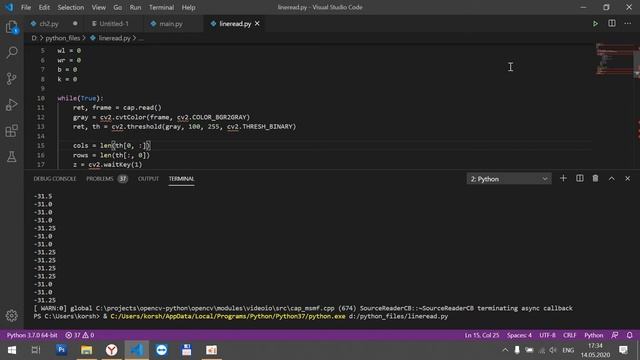Switch to the Output panel tab
Screen dimensions: 640x360
[148, 179]
